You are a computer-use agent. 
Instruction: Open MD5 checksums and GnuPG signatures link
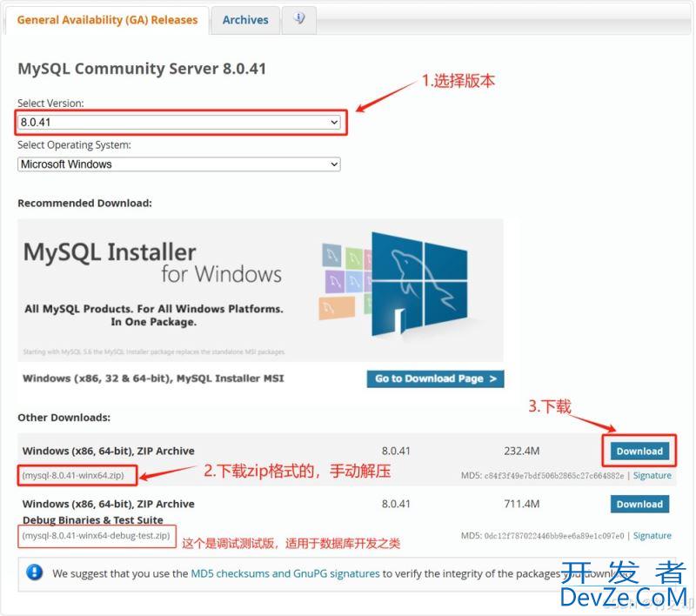[x=285, y=573]
